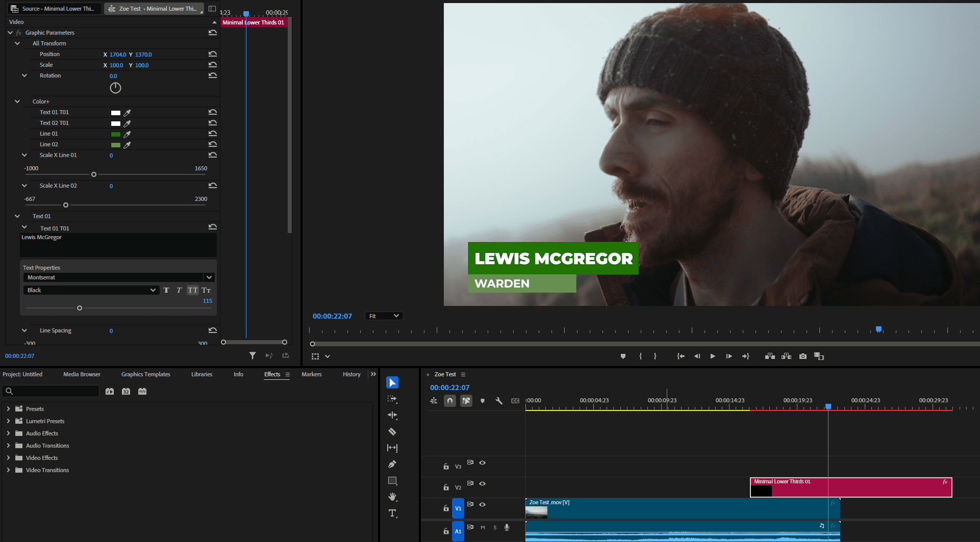
Task: Reset the Position parameter
Action: 213,54
